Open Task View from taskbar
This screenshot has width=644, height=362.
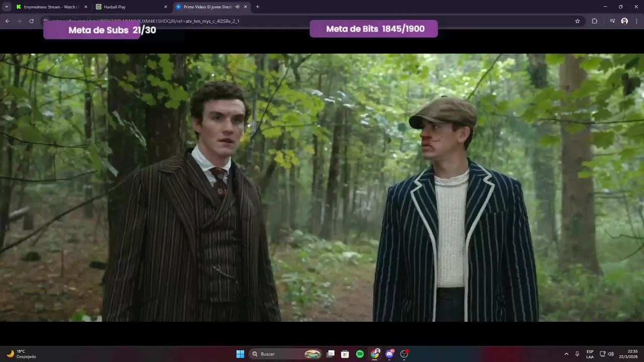(331, 354)
